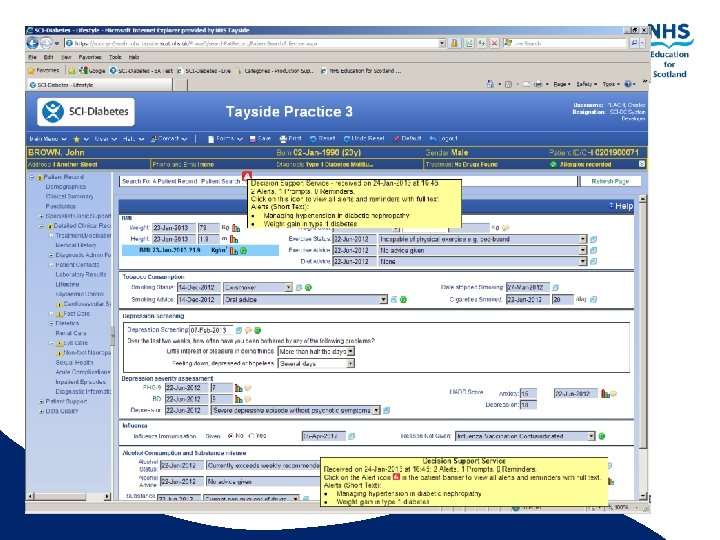Click the Refresh Page button

610,181
